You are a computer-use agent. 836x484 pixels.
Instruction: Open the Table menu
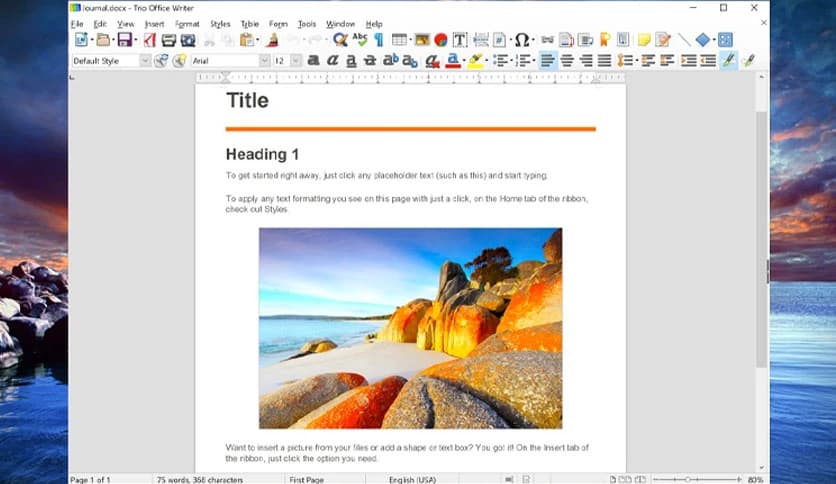(x=249, y=24)
